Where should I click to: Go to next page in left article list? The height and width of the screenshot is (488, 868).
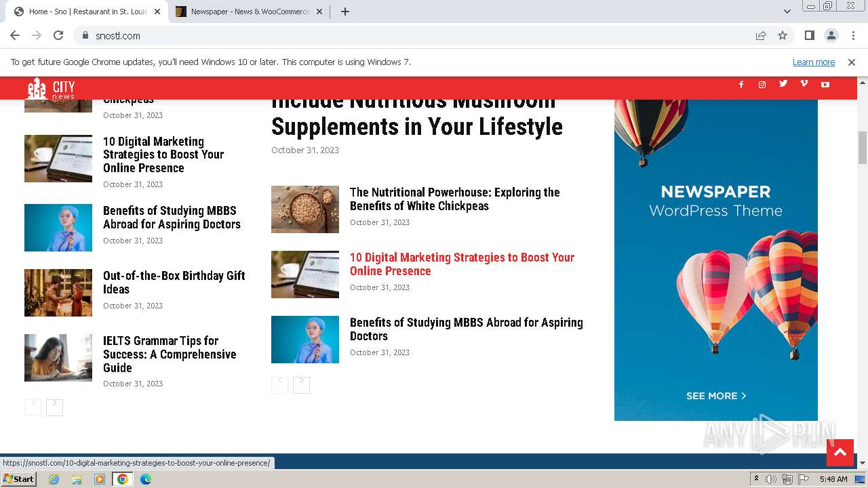(x=54, y=407)
